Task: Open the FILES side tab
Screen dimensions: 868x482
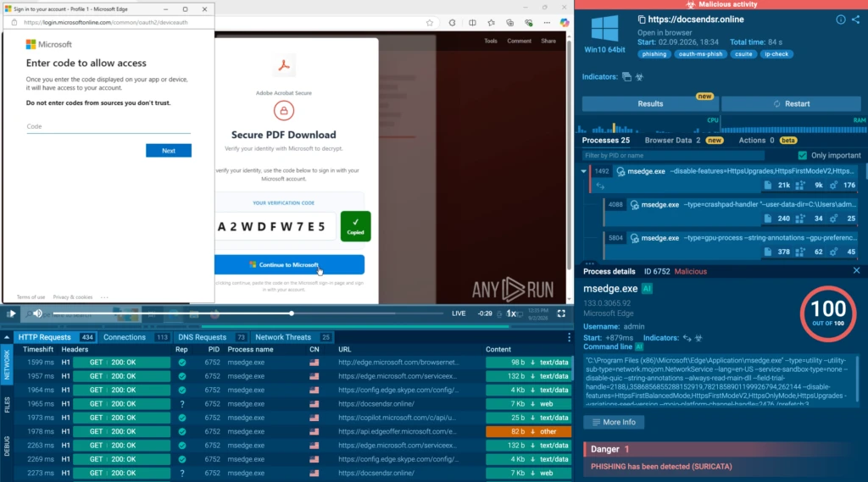Action: [7, 405]
